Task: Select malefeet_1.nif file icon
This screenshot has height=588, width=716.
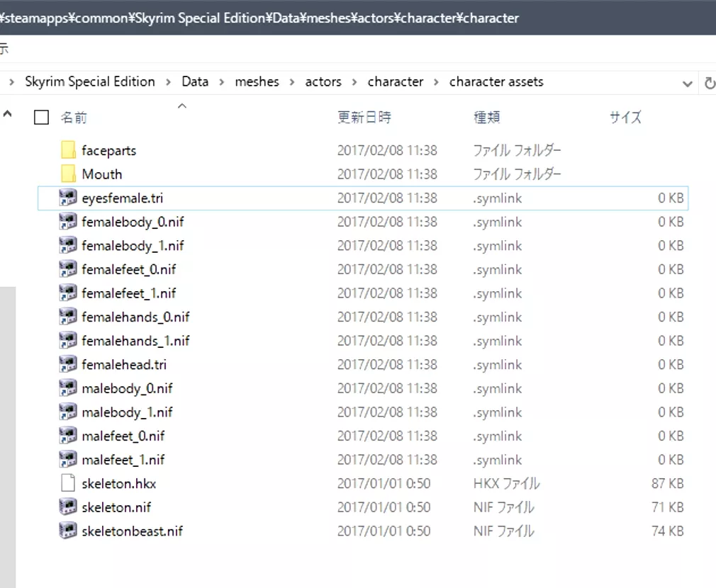Action: [x=68, y=459]
